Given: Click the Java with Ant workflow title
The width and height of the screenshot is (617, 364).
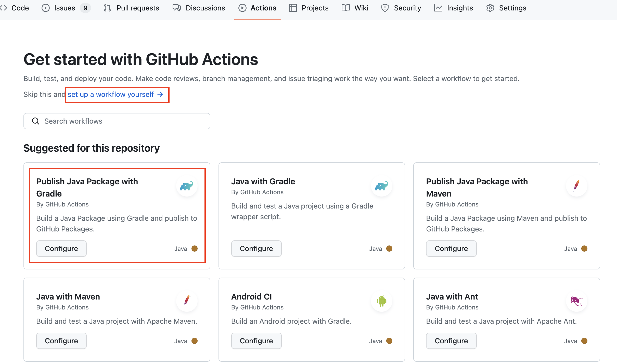Looking at the screenshot, I should [x=452, y=297].
